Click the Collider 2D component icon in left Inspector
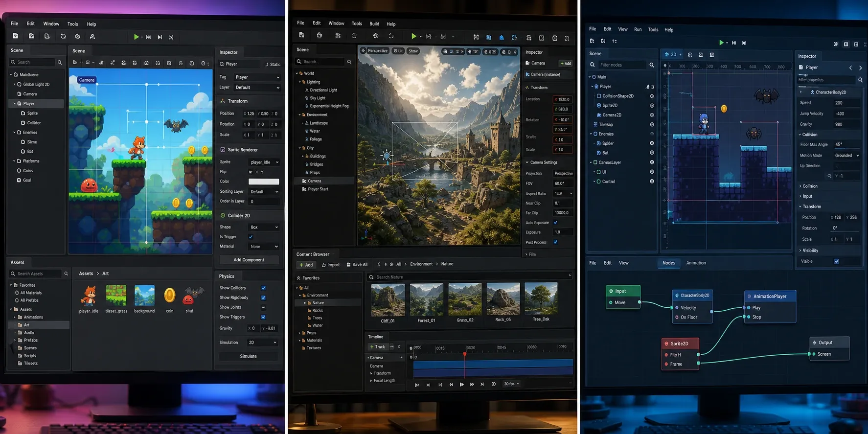The image size is (868, 434). (223, 215)
